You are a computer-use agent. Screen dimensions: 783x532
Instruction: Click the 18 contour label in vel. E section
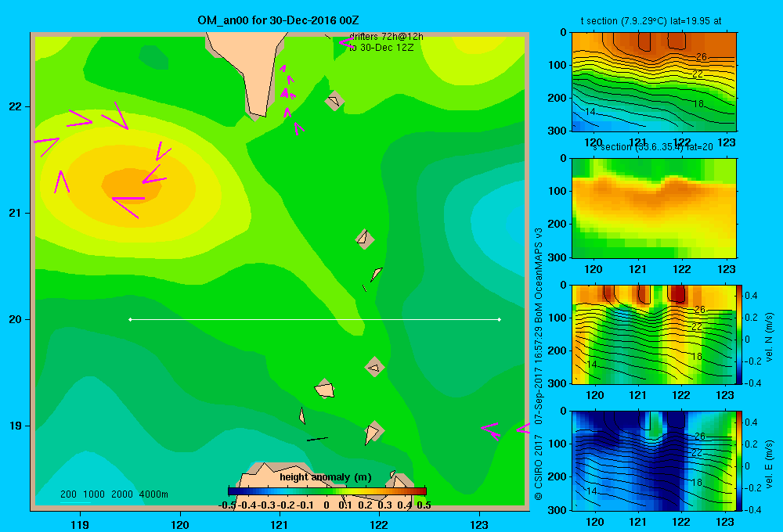[697, 482]
